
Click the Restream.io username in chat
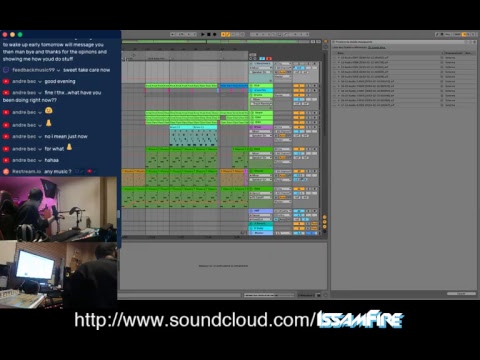[x=27, y=172]
